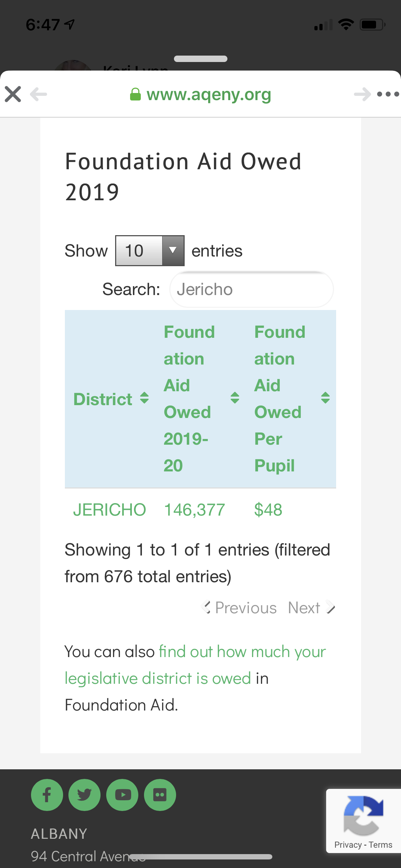
Task: Go forward using the right arrow
Action: tap(362, 94)
